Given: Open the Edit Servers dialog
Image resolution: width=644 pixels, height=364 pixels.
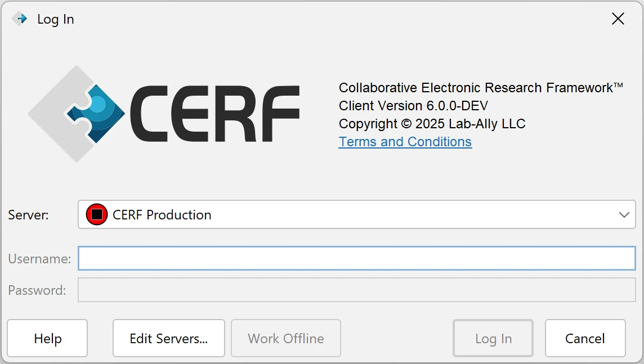Looking at the screenshot, I should (169, 339).
